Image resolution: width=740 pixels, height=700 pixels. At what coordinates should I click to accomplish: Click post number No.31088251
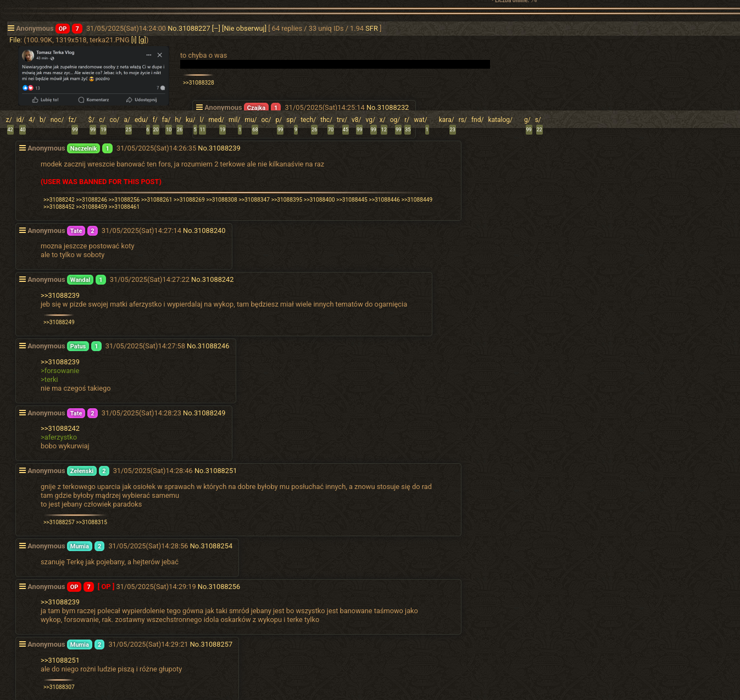[216, 471]
